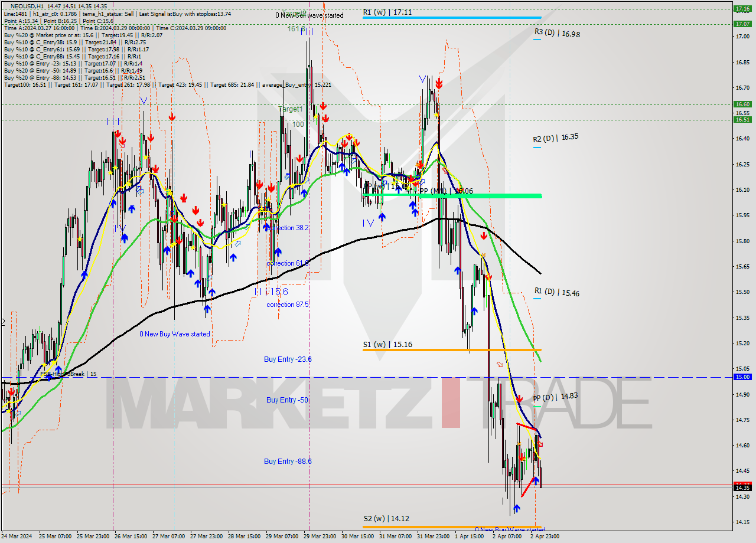Click the 16.85 price scale tick
This screenshot has width=756, height=543.
click(742, 62)
